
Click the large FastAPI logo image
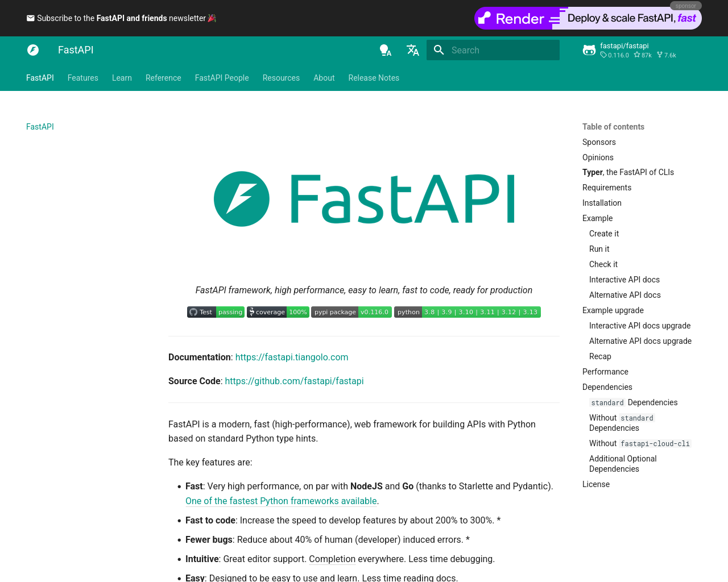point(364,199)
